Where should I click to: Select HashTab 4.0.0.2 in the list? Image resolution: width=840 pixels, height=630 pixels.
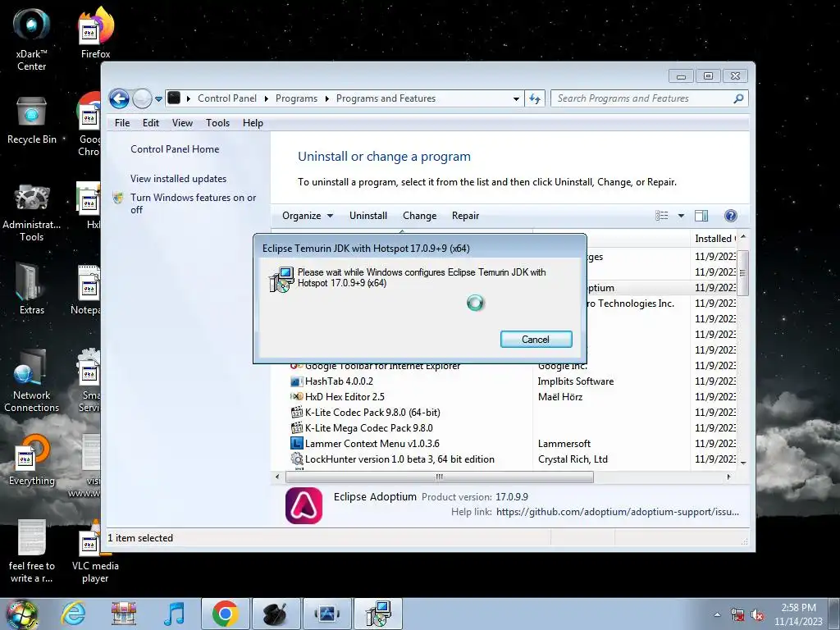[x=339, y=381]
